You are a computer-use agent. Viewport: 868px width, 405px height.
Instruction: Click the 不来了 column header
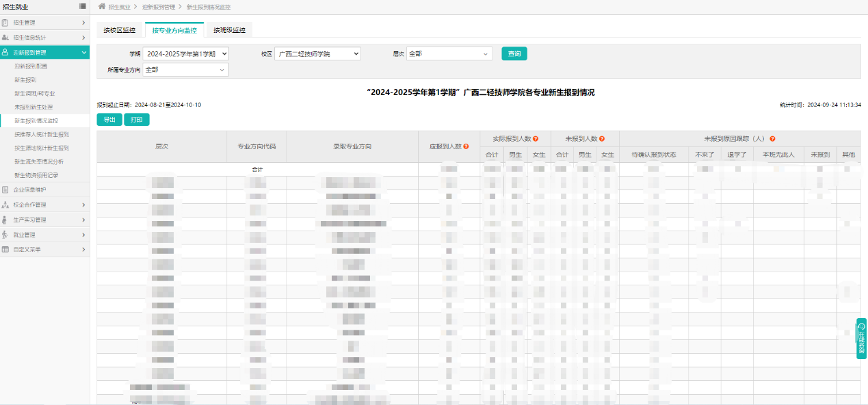705,155
